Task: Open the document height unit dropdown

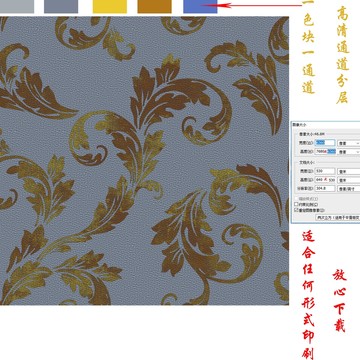Action: click(x=349, y=180)
